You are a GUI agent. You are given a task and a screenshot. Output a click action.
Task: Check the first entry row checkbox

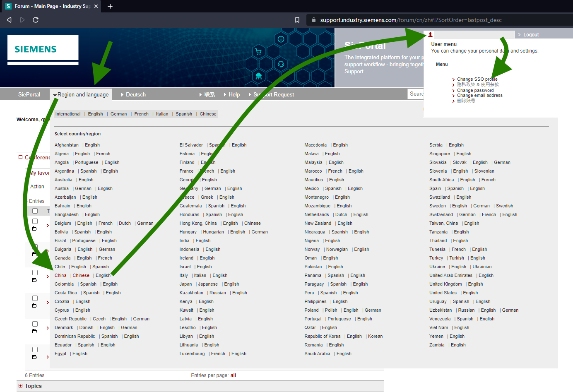pyautogui.click(x=35, y=221)
